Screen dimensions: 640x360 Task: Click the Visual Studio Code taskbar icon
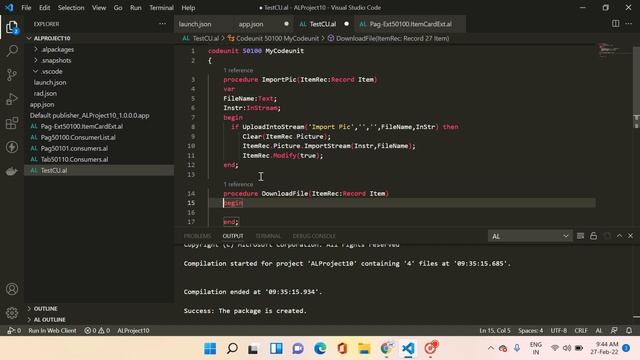408,348
